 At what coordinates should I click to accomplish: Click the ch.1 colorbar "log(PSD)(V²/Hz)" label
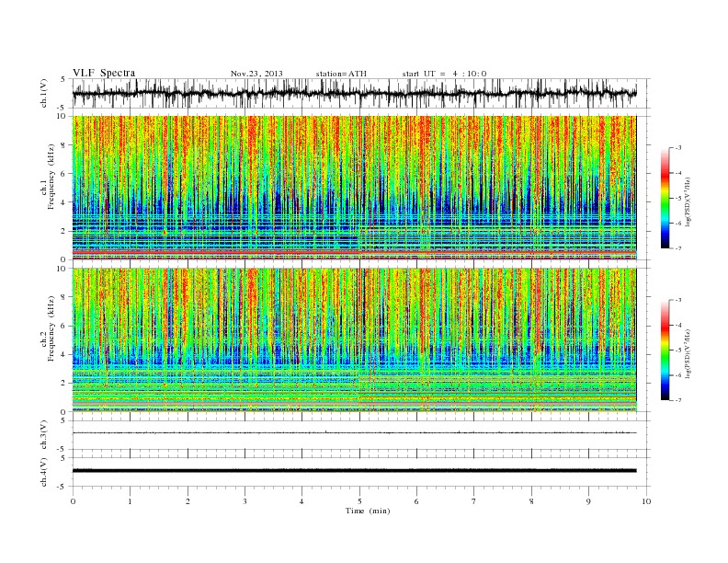click(688, 201)
